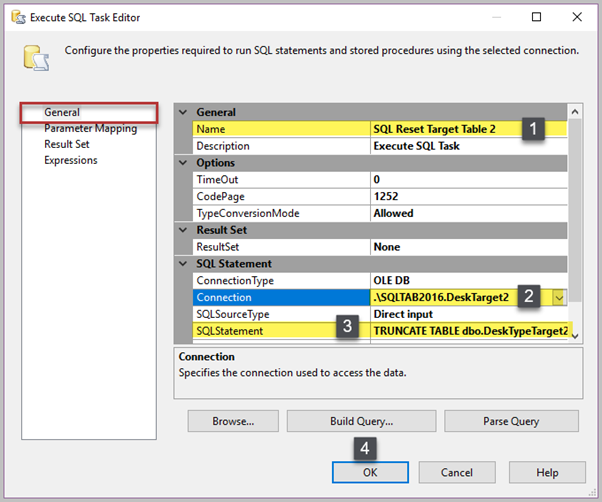Select the CodePage property label
This screenshot has height=502, width=602.
(x=220, y=197)
